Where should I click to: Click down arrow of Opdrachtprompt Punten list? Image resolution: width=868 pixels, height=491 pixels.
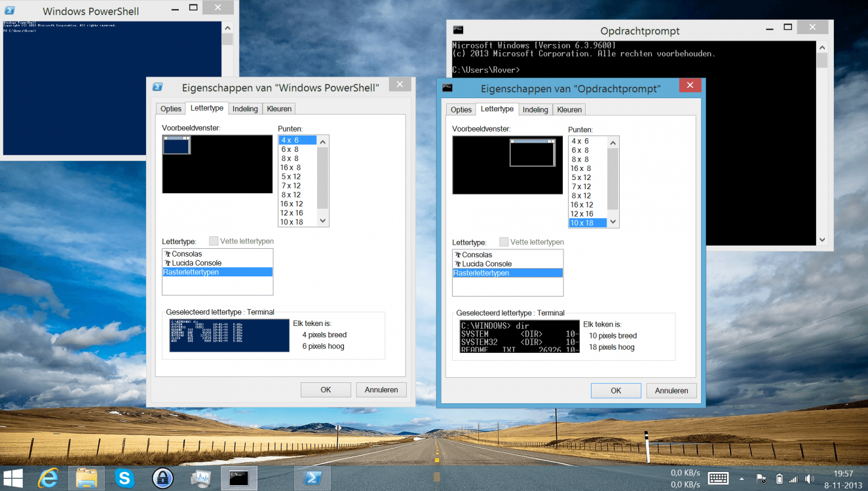(613, 222)
